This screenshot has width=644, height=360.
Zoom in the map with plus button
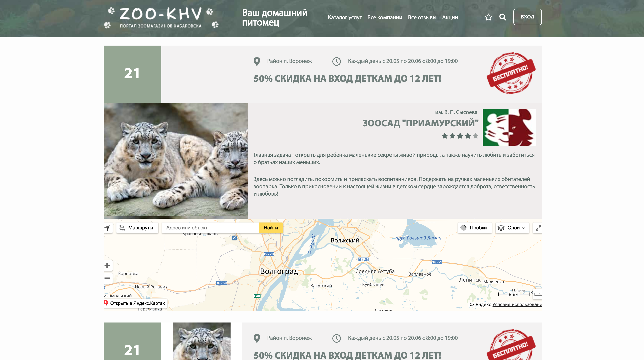tap(108, 265)
